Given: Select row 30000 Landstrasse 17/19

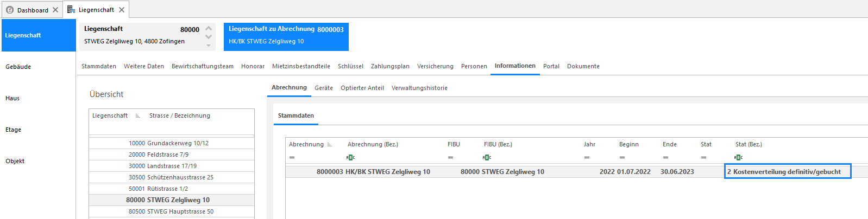Looking at the screenshot, I should point(172,166).
